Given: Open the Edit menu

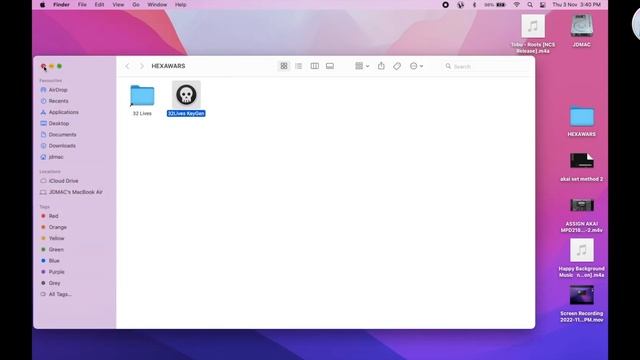Looking at the screenshot, I should [x=99, y=5].
